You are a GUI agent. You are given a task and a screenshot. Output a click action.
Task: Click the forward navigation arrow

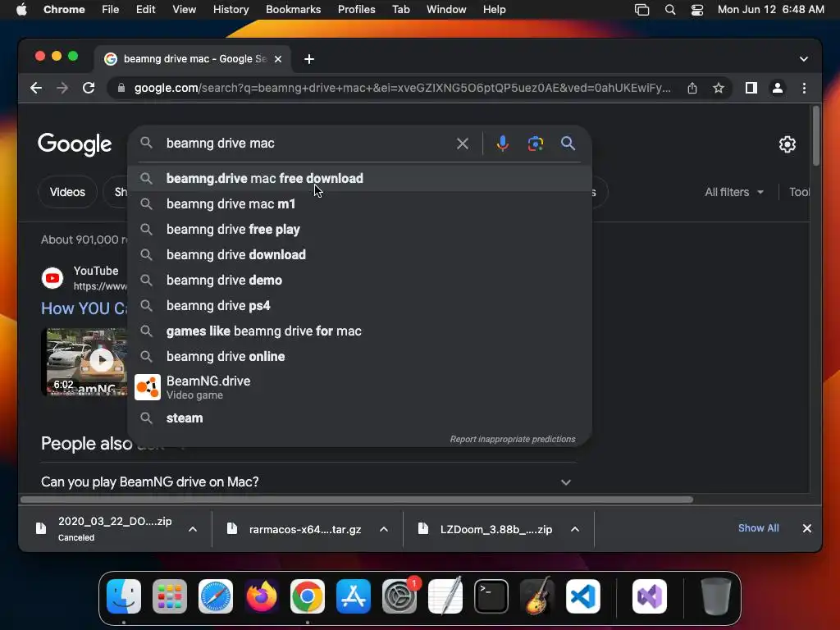[x=62, y=88]
